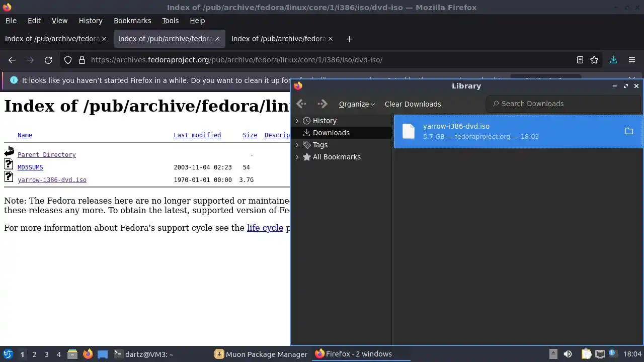Switch to the dartz@VM3 terminal window

click(144, 354)
